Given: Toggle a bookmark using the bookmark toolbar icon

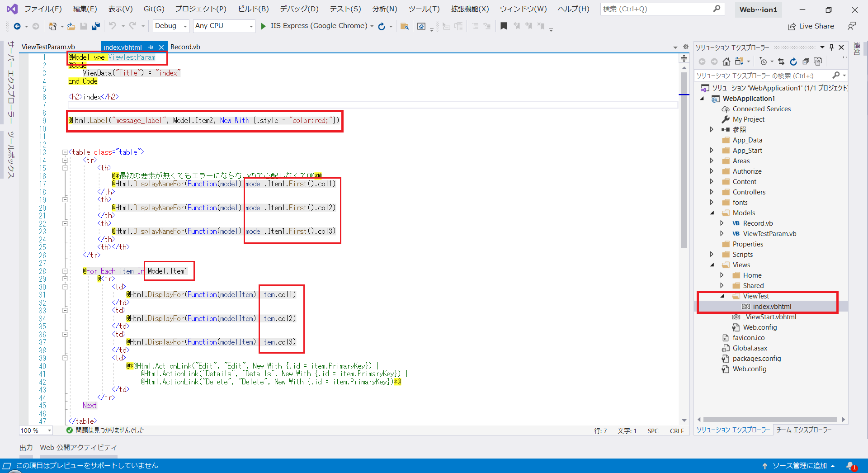Looking at the screenshot, I should point(504,26).
